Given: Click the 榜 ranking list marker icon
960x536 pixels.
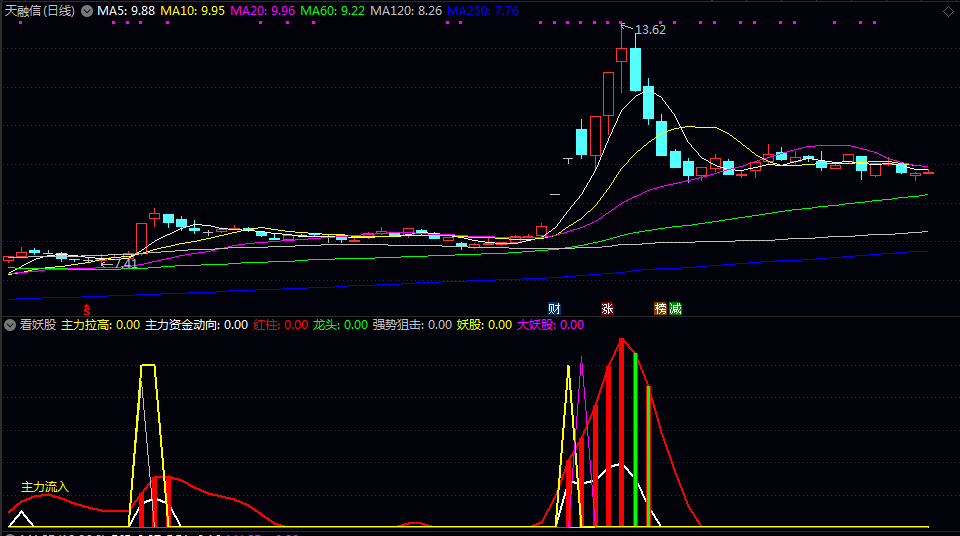Looking at the screenshot, I should pos(661,309).
